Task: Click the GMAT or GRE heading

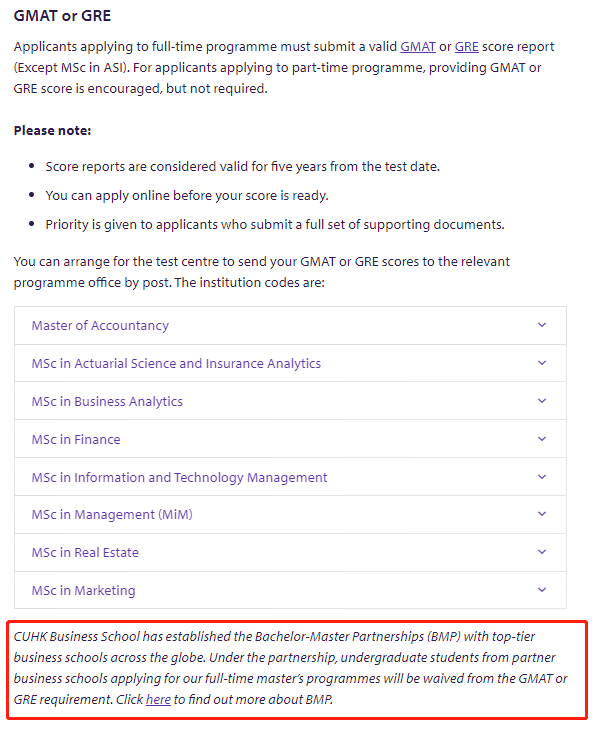Action: click(x=62, y=15)
